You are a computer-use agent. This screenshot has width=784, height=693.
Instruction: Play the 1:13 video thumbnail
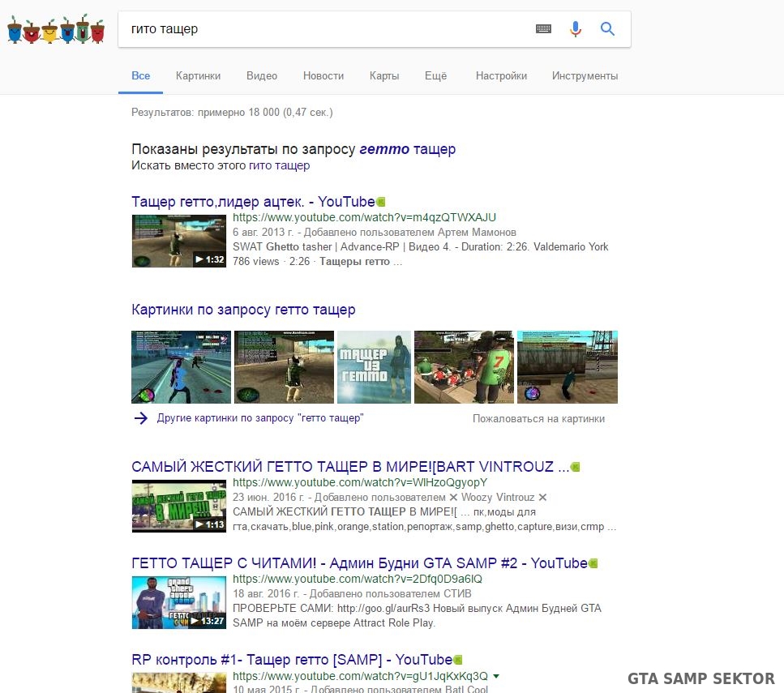tap(179, 506)
